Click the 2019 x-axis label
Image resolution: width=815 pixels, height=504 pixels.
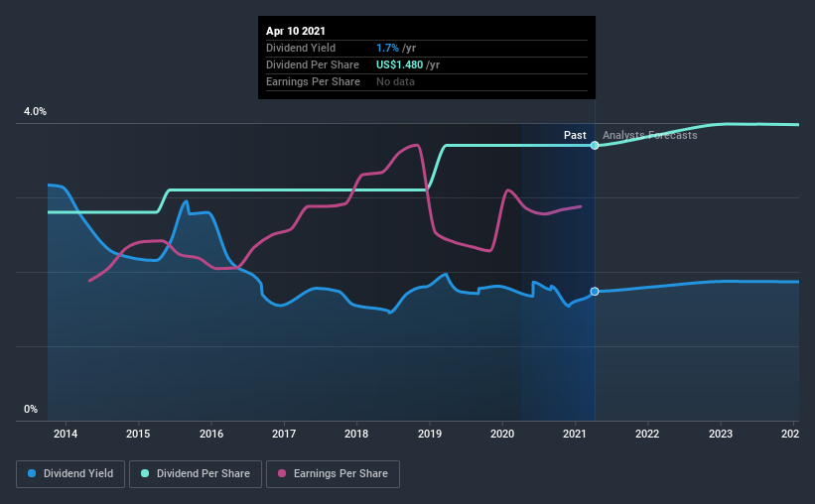coord(430,434)
